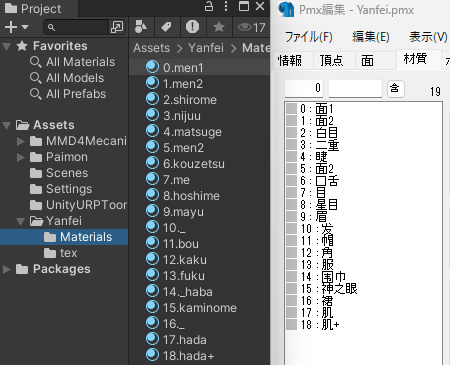450x365 pixels.
Task: Click Search by Import Log Type icon
Action: pyautogui.click(x=192, y=27)
